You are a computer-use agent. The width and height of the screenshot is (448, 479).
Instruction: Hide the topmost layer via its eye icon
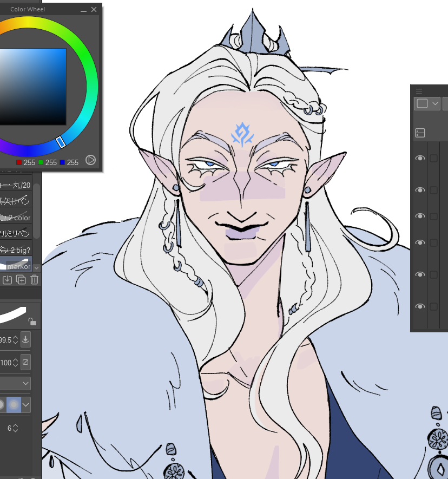click(x=420, y=158)
